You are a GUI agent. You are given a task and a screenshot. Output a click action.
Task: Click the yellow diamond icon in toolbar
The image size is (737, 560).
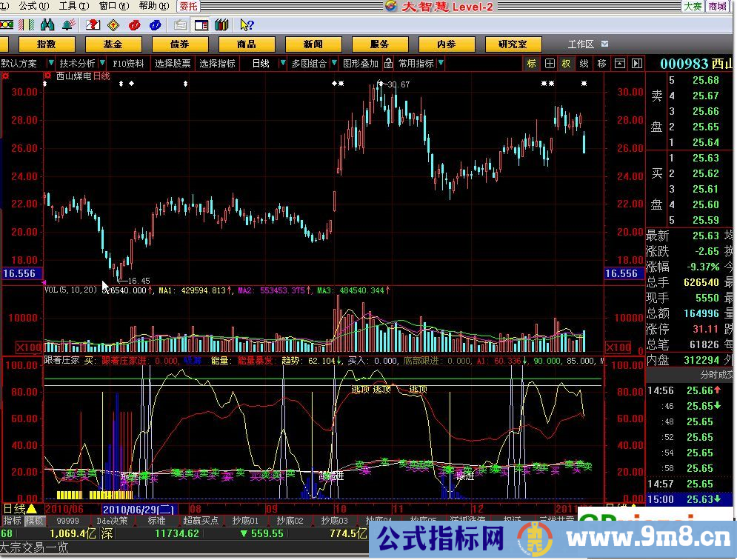113,26
